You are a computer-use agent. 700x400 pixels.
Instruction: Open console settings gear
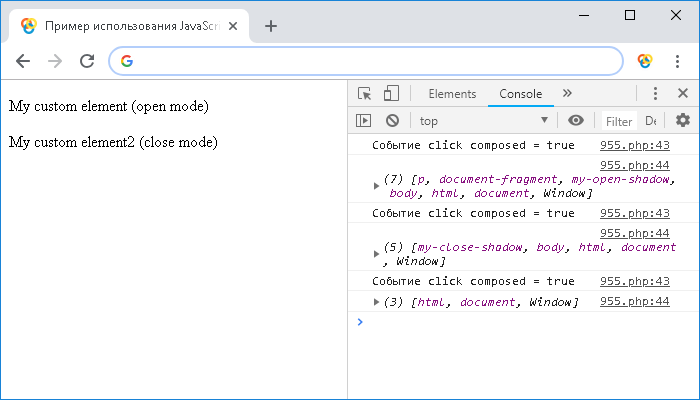(x=683, y=121)
